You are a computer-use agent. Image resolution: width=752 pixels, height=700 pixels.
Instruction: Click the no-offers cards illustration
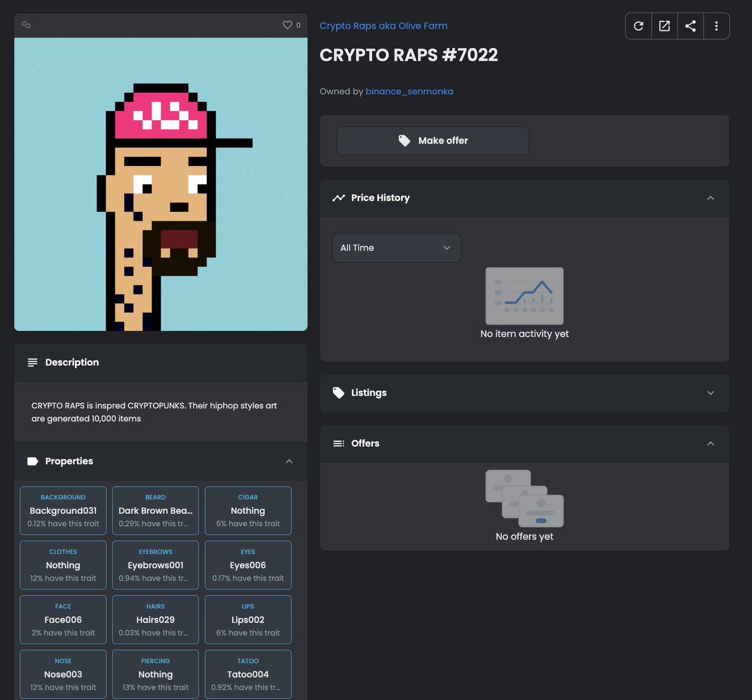coord(525,499)
